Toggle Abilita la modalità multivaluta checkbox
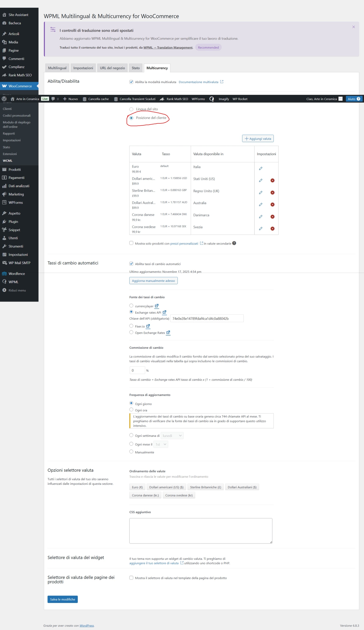Screen dimensions: 364x630 point(131,82)
